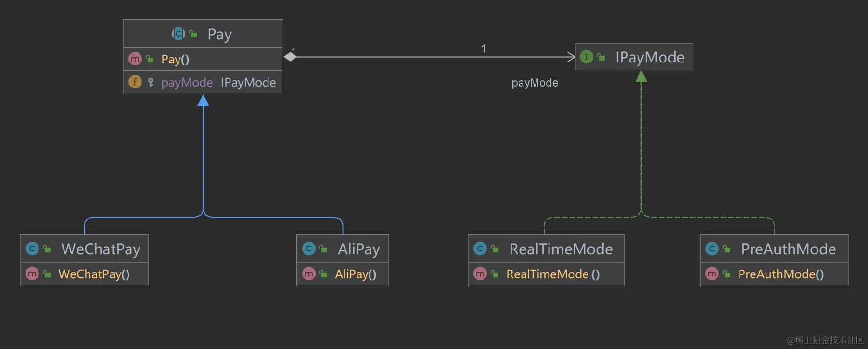The width and height of the screenshot is (868, 349).
Task: Click the field icon beside payMode
Action: click(x=135, y=82)
